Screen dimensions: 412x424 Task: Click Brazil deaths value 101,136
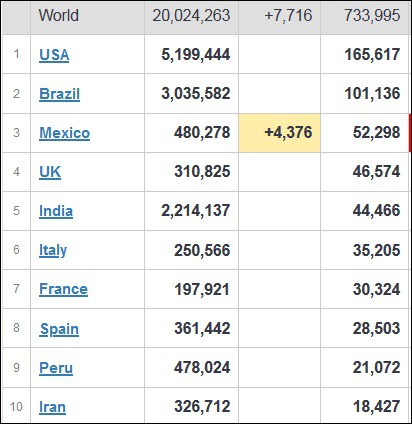tap(372, 94)
